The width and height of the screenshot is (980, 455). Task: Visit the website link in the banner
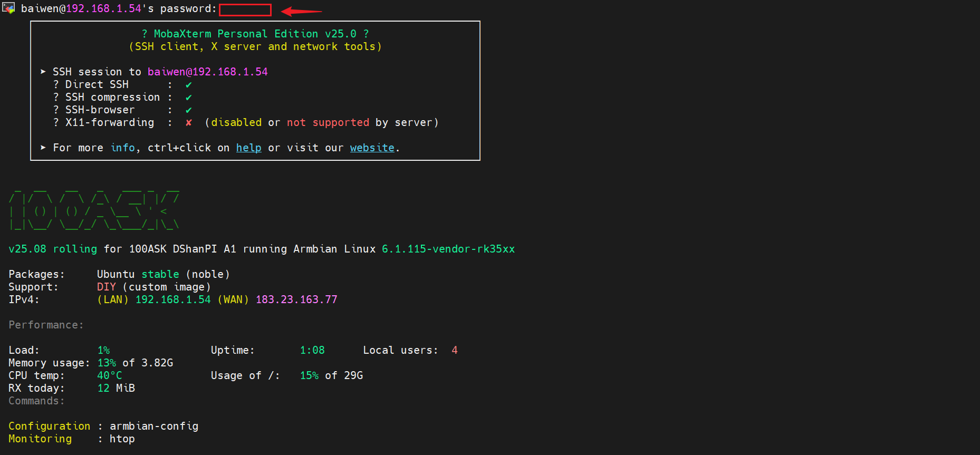pyautogui.click(x=372, y=148)
